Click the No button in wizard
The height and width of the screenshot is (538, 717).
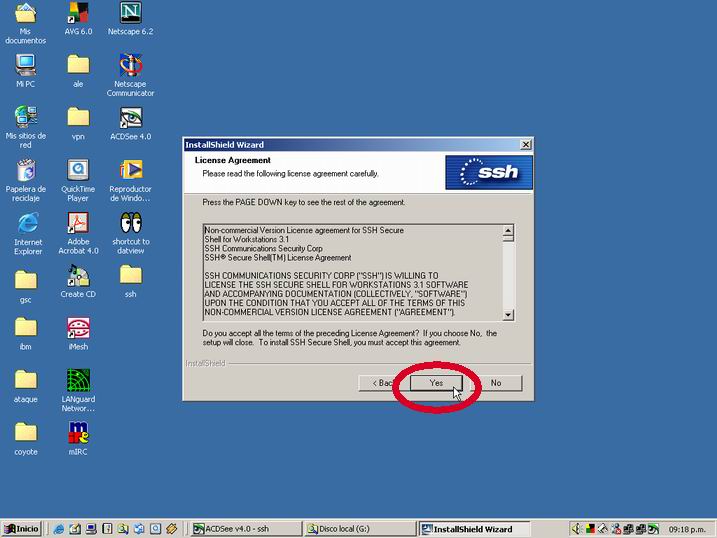pos(496,383)
